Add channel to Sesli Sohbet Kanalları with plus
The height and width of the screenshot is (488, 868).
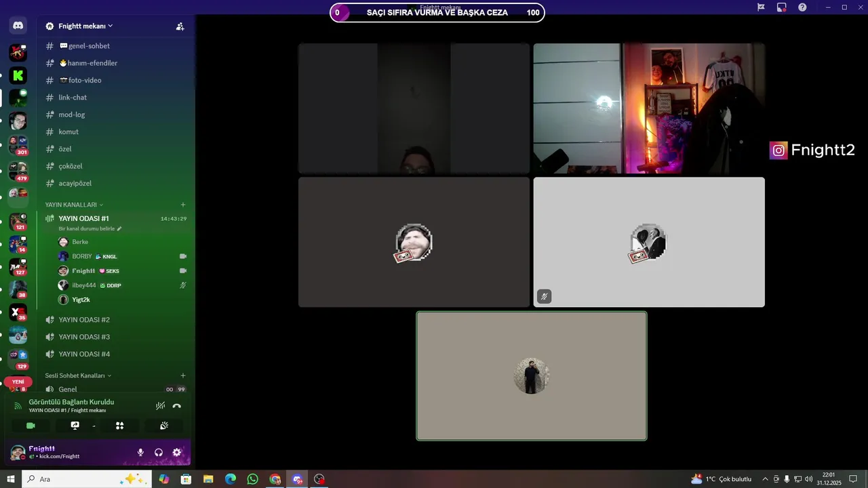coord(182,375)
